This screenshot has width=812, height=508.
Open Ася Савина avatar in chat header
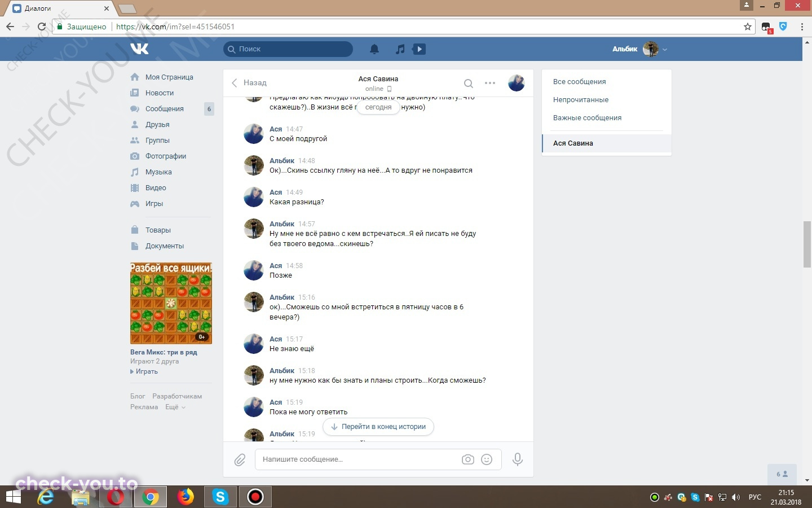517,83
